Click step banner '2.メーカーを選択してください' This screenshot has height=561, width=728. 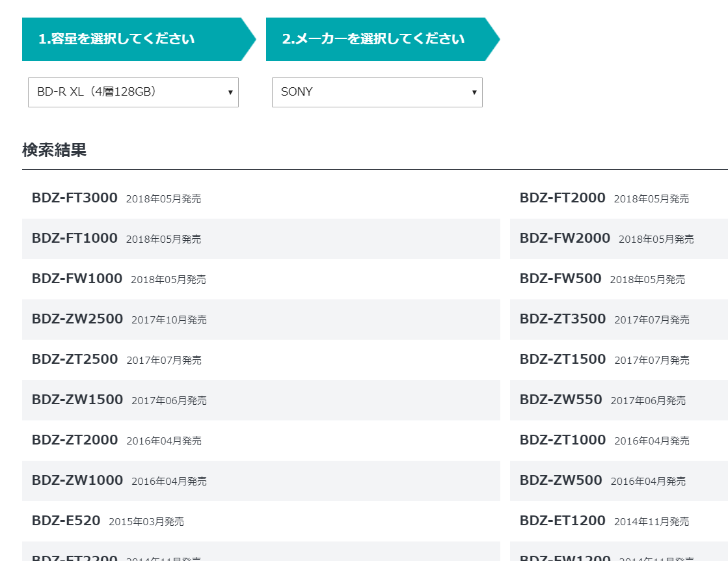[x=383, y=40]
